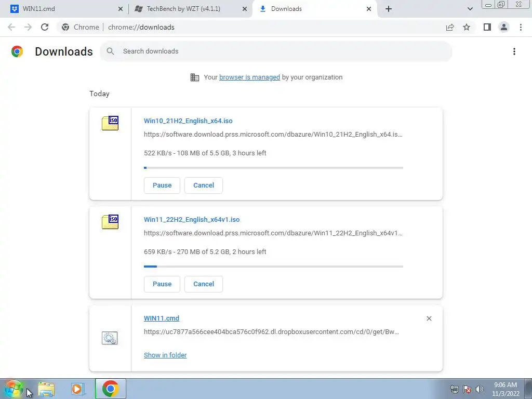Click the Show desktop strip beside the clock
This screenshot has width=532, height=399.
(528, 389)
